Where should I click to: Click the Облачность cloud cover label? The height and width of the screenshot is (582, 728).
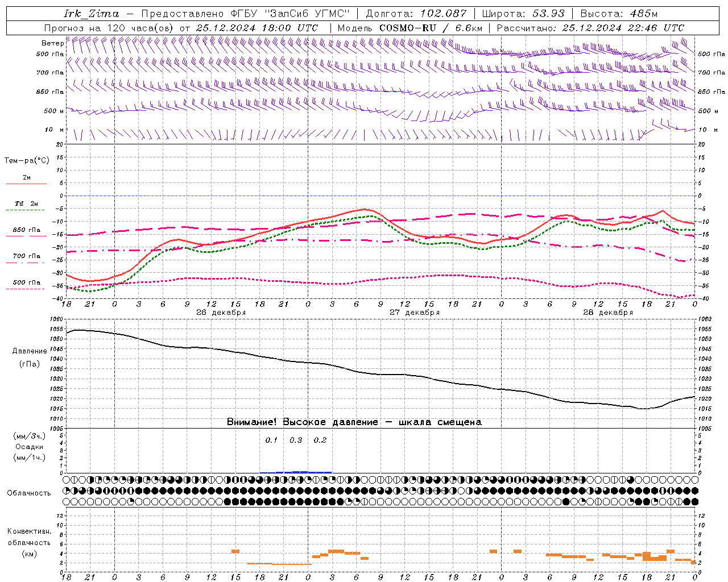29,493
